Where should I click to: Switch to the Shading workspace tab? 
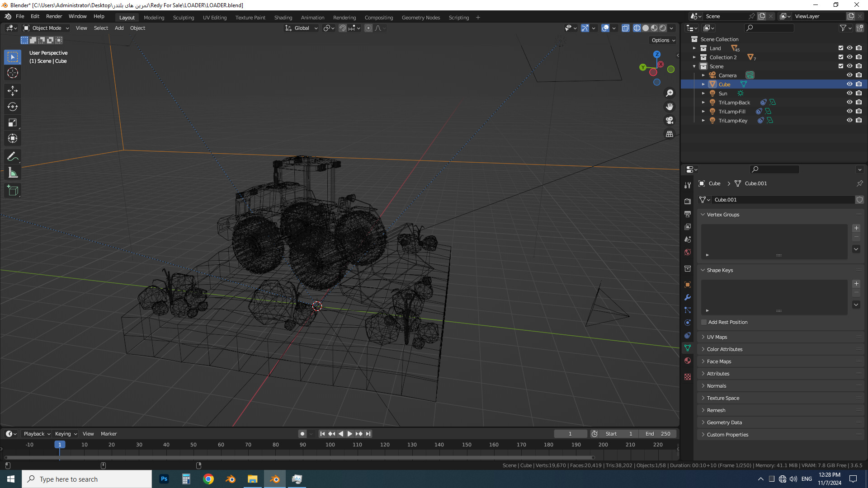pyautogui.click(x=283, y=18)
